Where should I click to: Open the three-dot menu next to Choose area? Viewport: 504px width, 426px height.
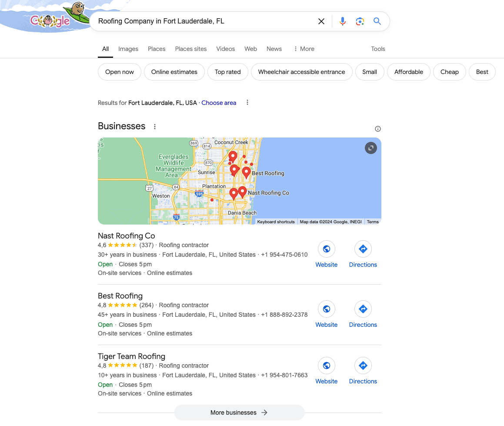tap(247, 102)
